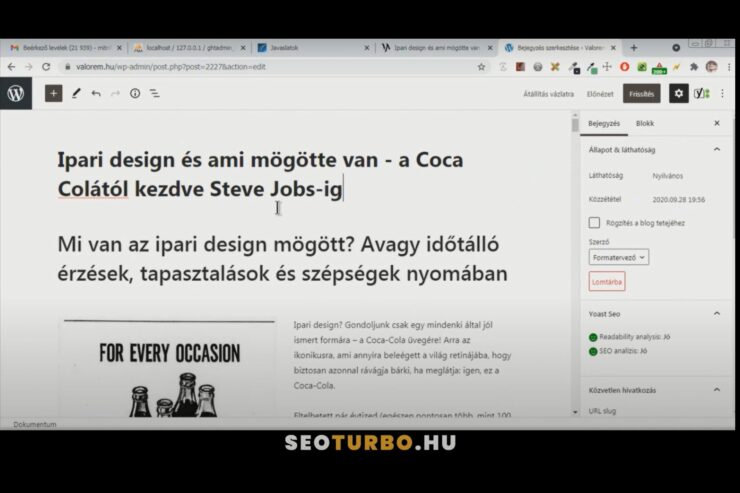The width and height of the screenshot is (740, 493).
Task: Check 'Rögzítés a blog tetejéhez' checkbox
Action: point(594,223)
